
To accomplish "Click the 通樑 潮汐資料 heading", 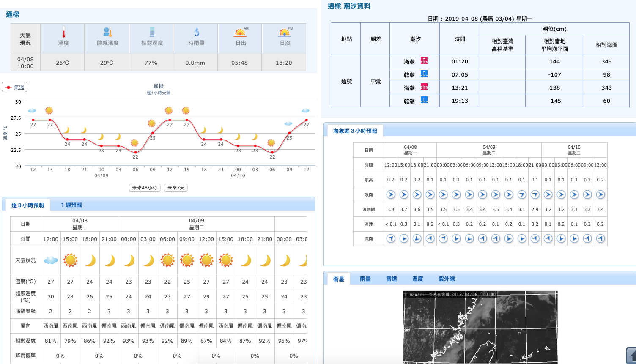I will [x=349, y=6].
